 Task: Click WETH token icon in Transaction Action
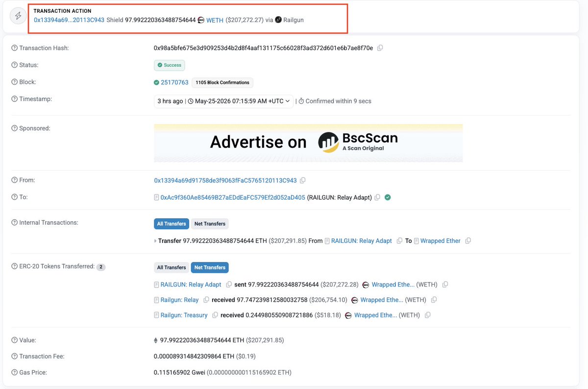coord(201,20)
